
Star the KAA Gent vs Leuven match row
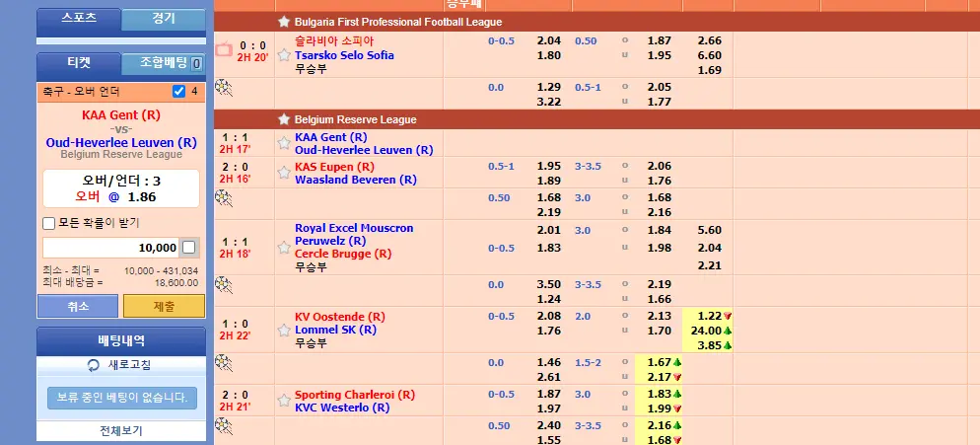click(x=284, y=143)
